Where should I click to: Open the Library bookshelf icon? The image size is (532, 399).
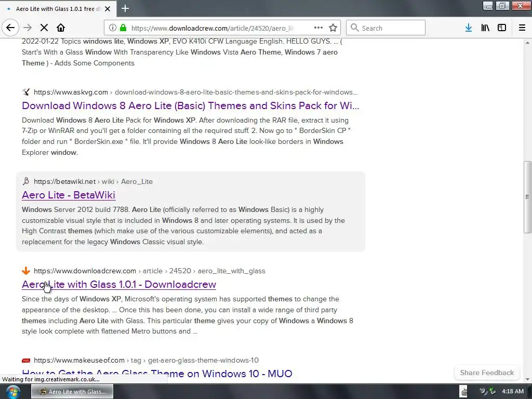[485, 28]
